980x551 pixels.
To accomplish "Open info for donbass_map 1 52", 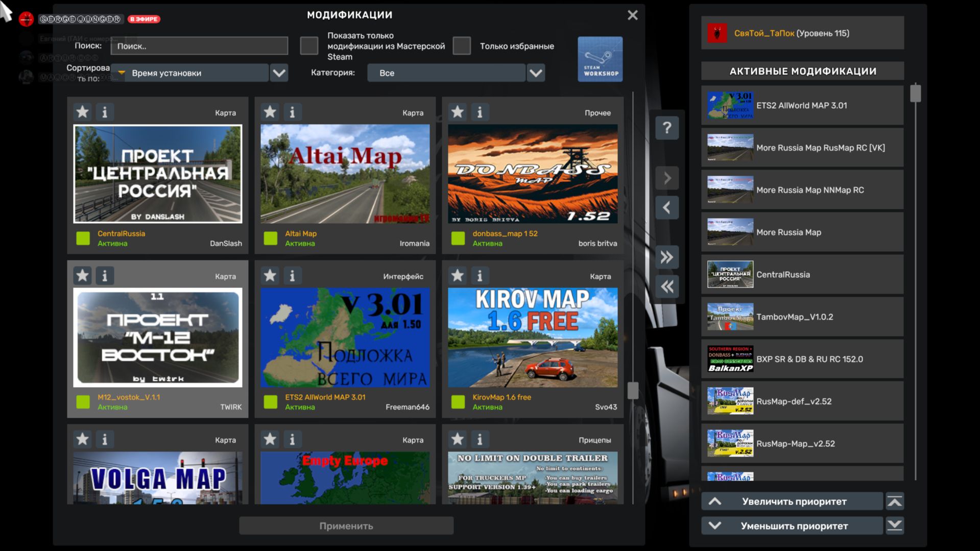I will coord(480,112).
